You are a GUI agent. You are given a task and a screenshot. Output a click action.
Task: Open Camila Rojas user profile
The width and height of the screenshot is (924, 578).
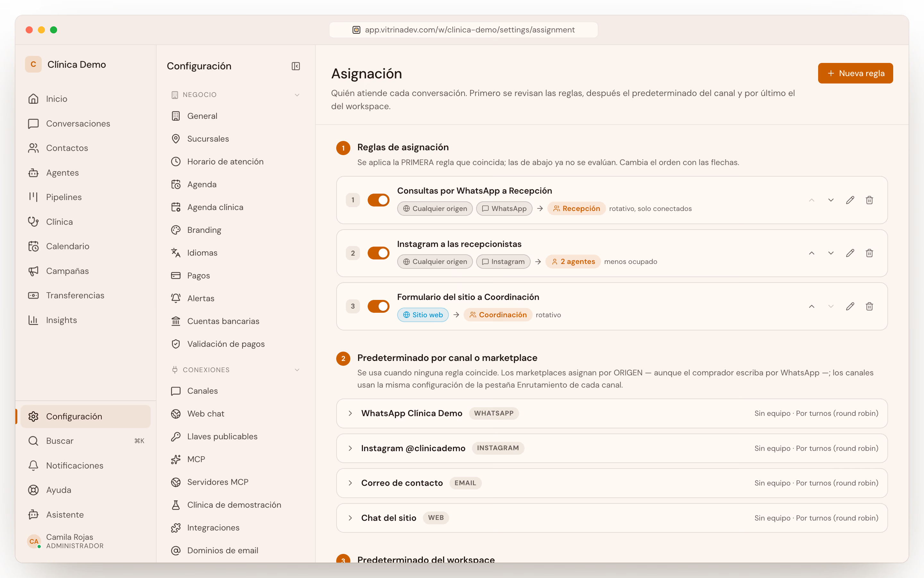point(86,541)
